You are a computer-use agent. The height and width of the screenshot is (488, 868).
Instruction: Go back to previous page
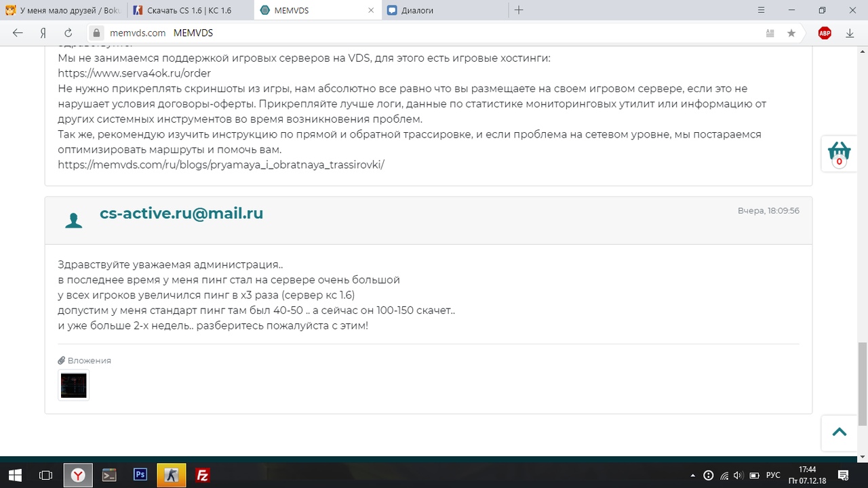pos(18,33)
